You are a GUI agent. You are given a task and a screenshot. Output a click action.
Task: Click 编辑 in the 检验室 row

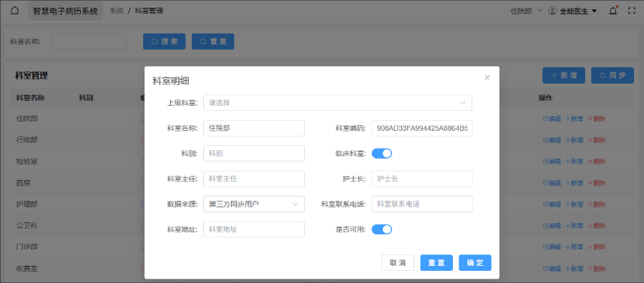pyautogui.click(x=552, y=162)
